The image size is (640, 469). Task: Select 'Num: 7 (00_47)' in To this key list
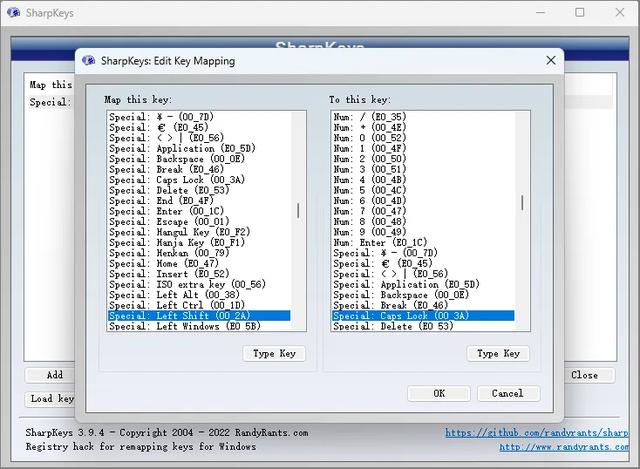[423, 211]
